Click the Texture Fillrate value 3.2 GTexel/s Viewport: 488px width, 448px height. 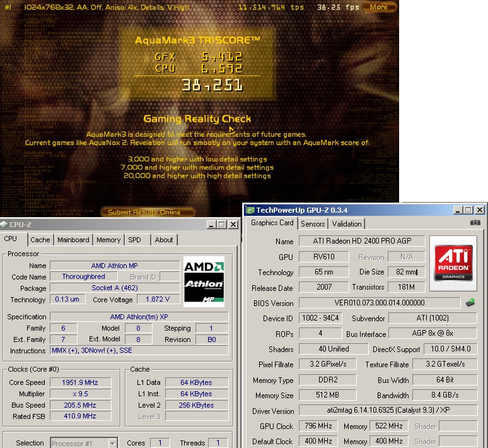coord(445,364)
